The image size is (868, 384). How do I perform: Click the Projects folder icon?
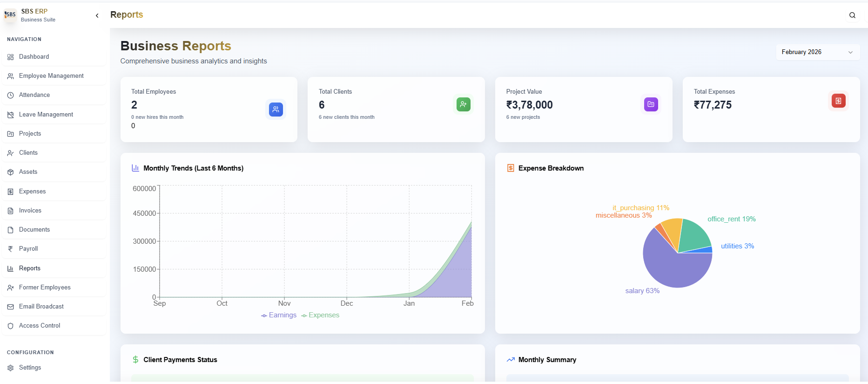coord(11,134)
